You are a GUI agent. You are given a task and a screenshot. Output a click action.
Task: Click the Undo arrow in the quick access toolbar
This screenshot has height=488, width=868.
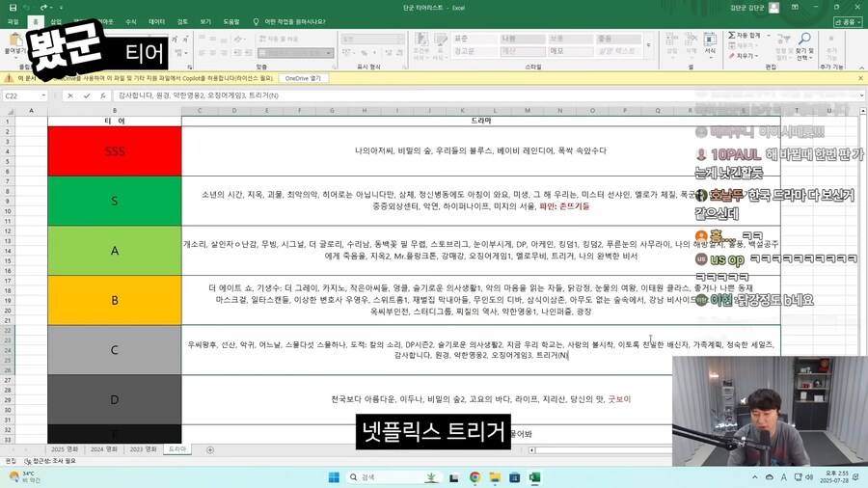pyautogui.click(x=27, y=8)
